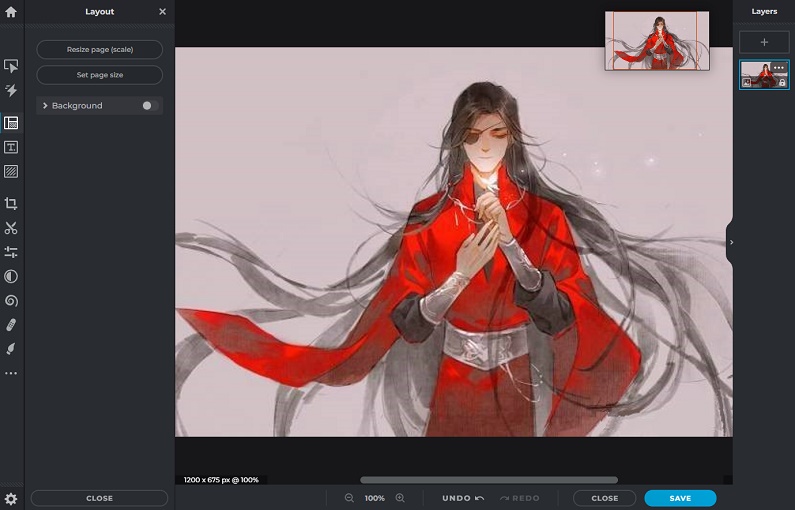Open the hatched Element tool icon

coord(11,171)
